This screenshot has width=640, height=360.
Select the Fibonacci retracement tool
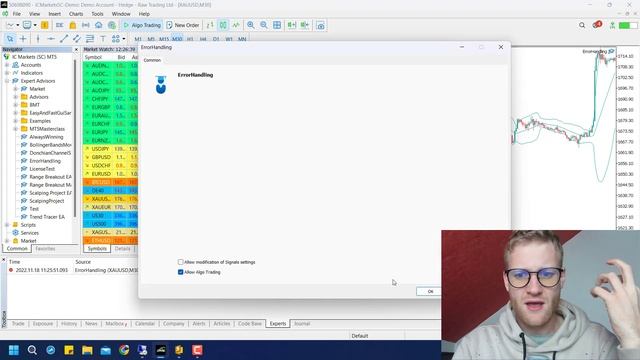[x=90, y=39]
